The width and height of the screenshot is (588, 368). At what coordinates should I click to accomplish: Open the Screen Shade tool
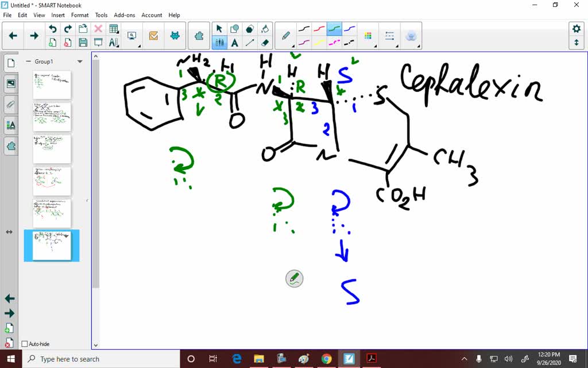(98, 42)
